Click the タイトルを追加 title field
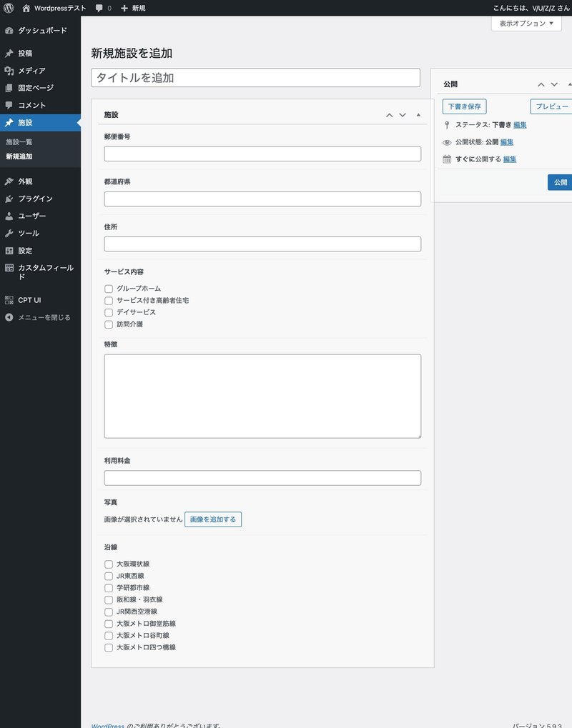Image resolution: width=572 pixels, height=728 pixels. (x=255, y=78)
